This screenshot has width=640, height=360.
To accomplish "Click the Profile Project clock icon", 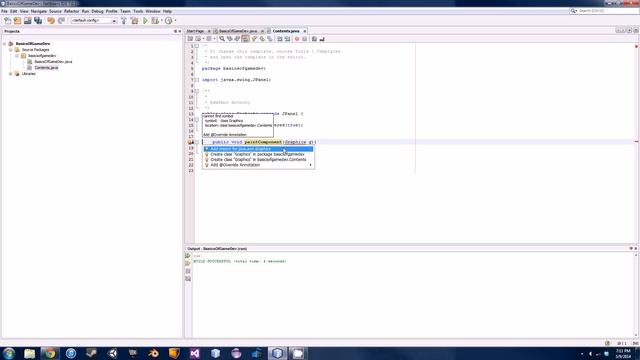I will [169, 20].
